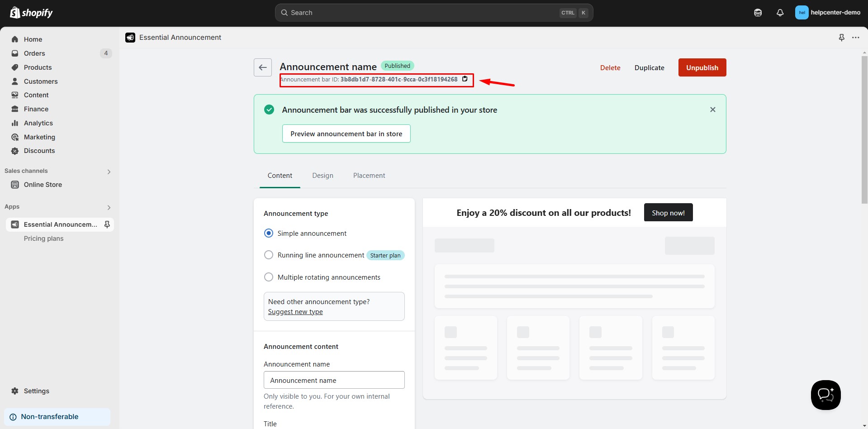Image resolution: width=868 pixels, height=429 pixels.
Task: Pin the Essential Announcement app in sidebar
Action: 107,224
